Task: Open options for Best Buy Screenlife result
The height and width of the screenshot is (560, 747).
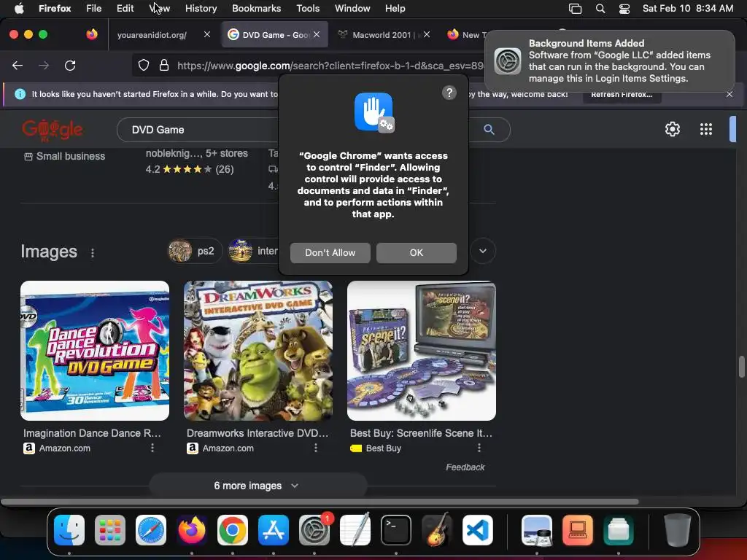Action: pyautogui.click(x=479, y=448)
